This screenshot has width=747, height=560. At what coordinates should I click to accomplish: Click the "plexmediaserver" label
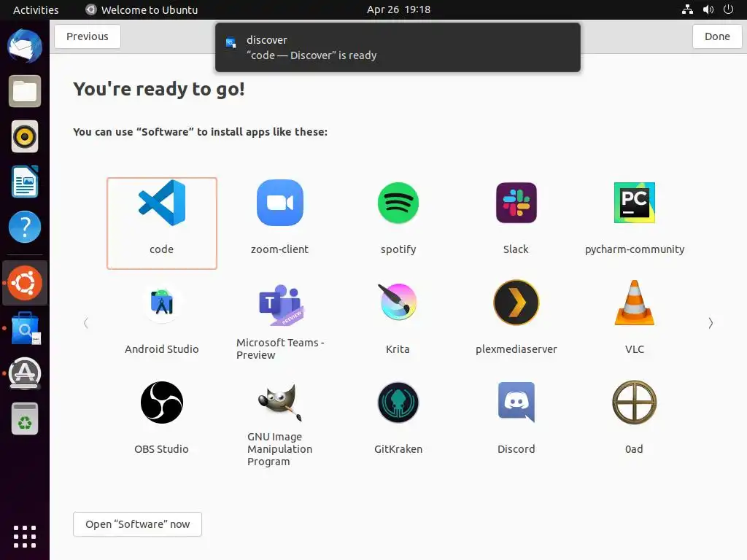coord(516,349)
